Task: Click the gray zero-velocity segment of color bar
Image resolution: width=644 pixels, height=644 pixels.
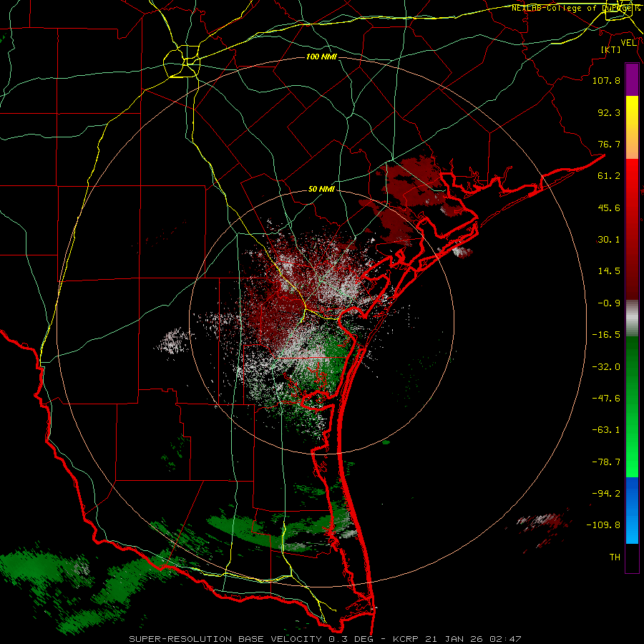Action: 632,318
